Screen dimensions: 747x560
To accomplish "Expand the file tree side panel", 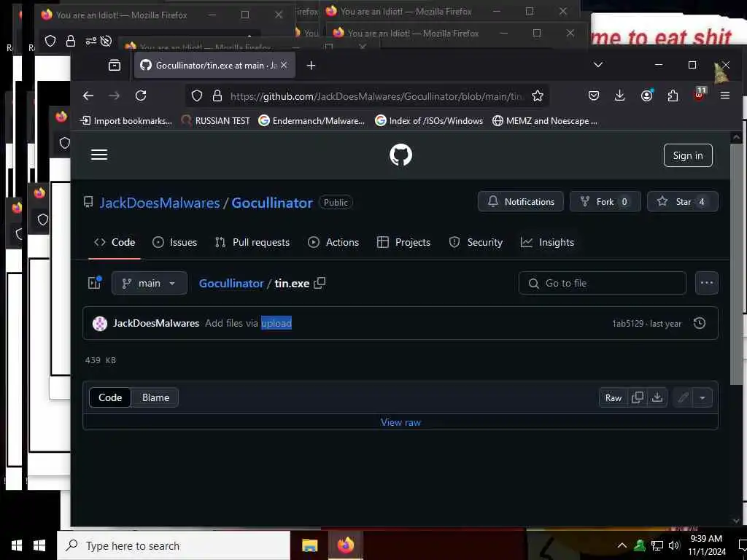I will coord(94,283).
